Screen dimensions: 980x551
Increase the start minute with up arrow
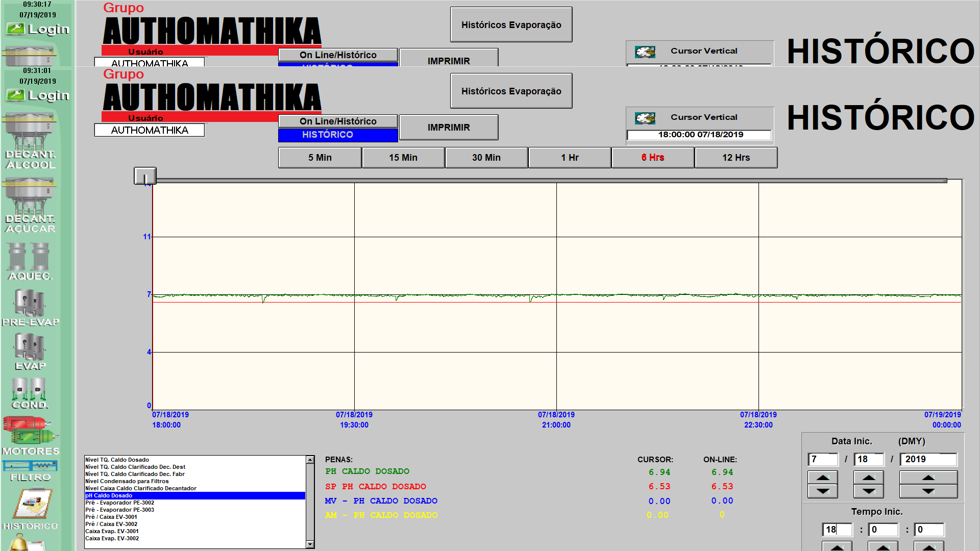[x=883, y=547]
